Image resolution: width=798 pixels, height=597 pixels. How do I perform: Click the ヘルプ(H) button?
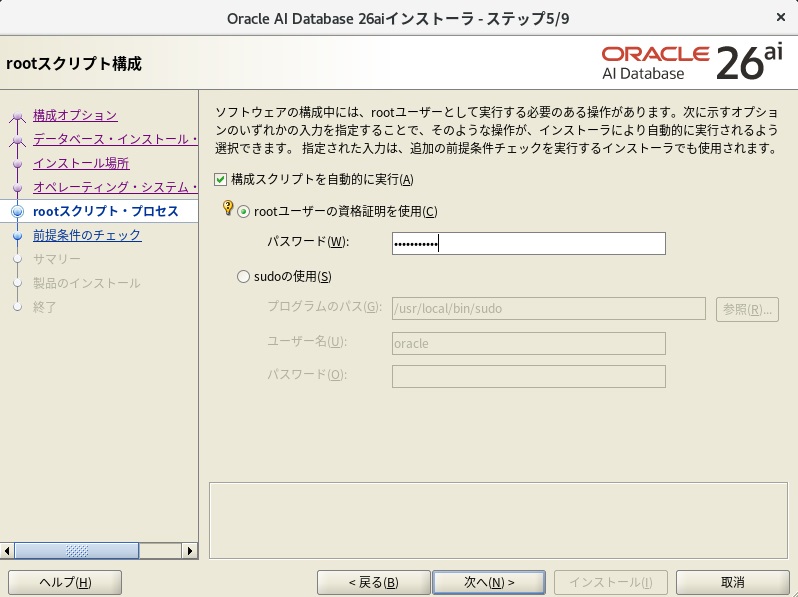[x=65, y=582]
